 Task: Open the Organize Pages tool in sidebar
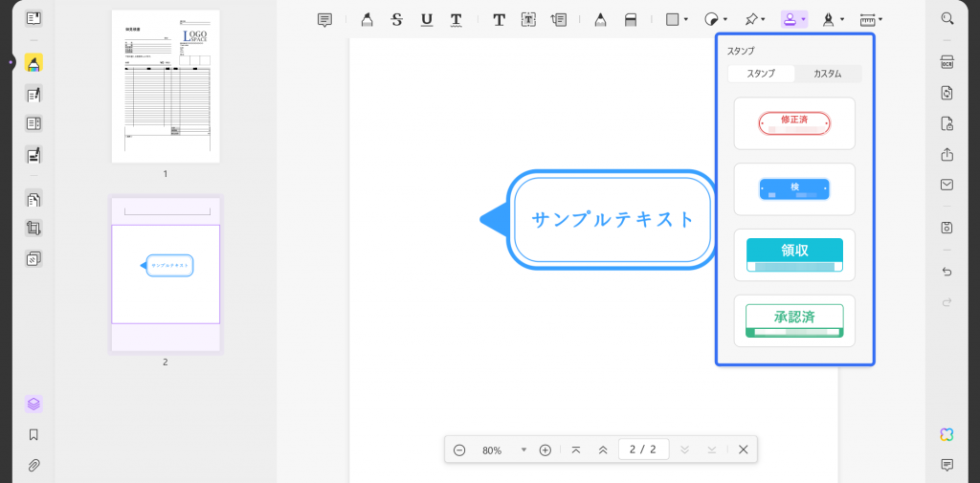coord(33,199)
